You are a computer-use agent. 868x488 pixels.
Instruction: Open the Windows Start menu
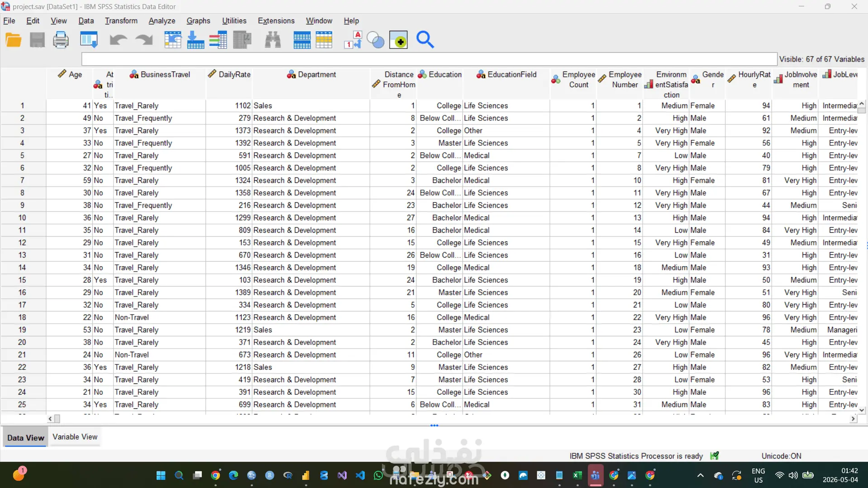pyautogui.click(x=161, y=475)
